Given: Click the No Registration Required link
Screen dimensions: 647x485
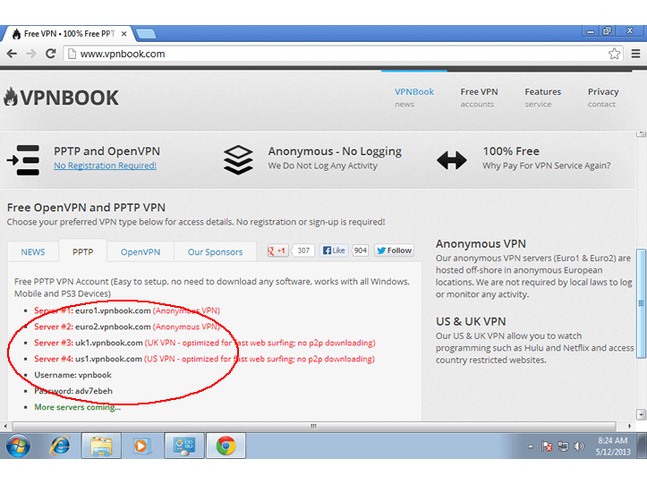Looking at the screenshot, I should click(105, 165).
